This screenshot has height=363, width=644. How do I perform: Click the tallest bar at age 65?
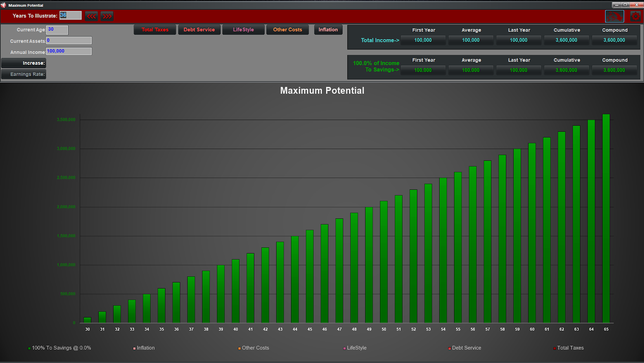point(606,218)
